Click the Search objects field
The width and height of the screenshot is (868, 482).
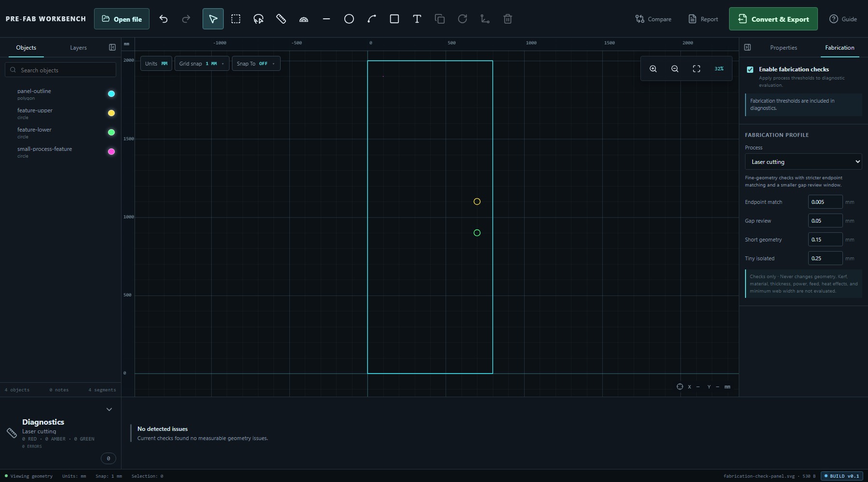[61, 70]
